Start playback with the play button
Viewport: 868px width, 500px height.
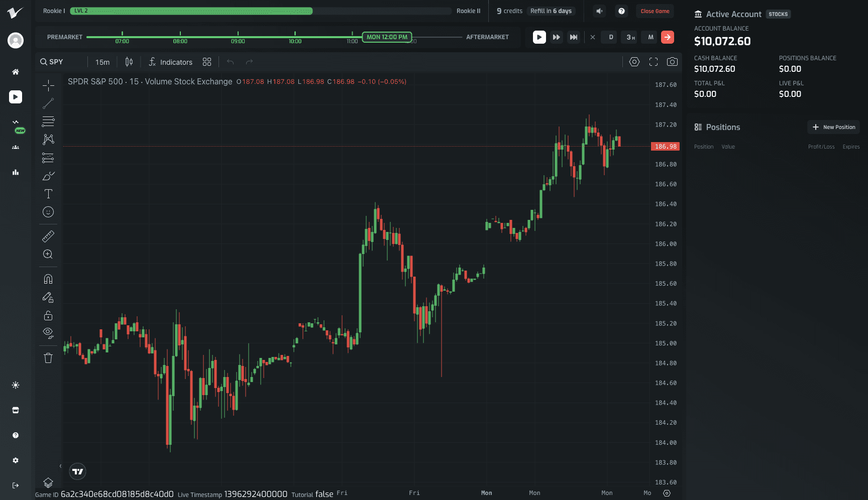click(x=539, y=37)
